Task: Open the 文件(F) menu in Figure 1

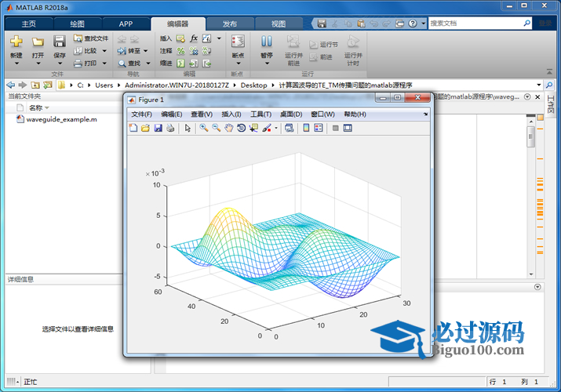Action: pos(141,114)
